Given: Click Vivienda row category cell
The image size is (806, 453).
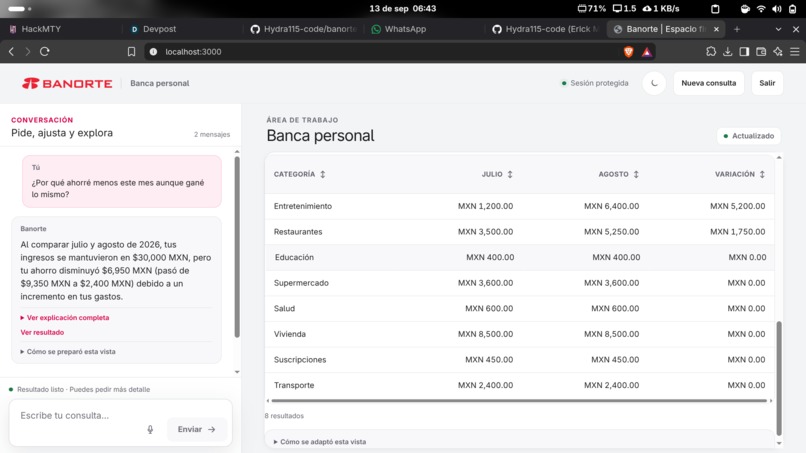Looking at the screenshot, I should pos(290,334).
